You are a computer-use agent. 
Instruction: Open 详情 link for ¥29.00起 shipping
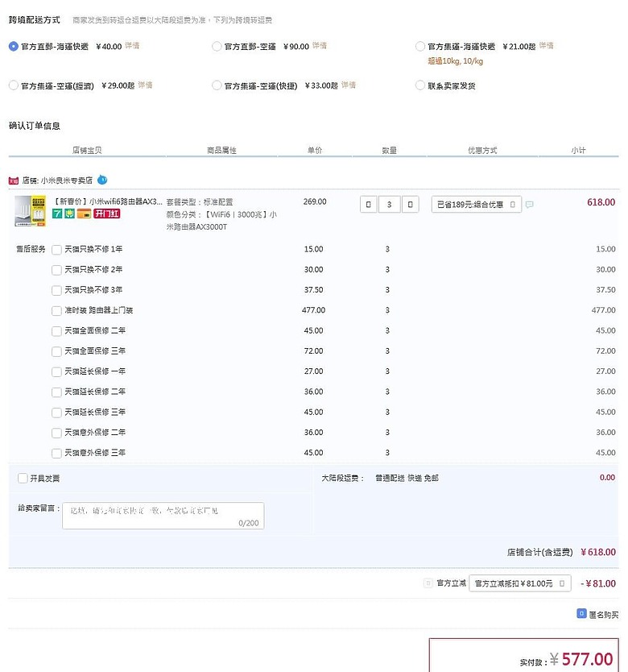pyautogui.click(x=145, y=85)
